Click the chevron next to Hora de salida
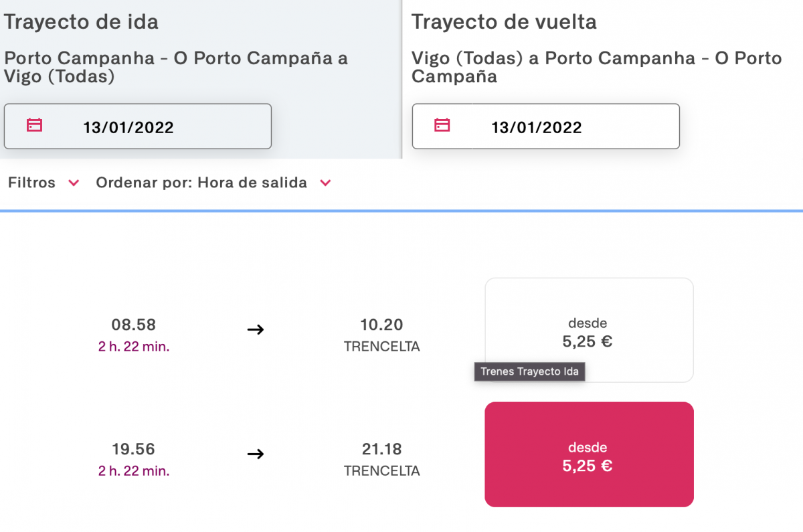 (325, 183)
